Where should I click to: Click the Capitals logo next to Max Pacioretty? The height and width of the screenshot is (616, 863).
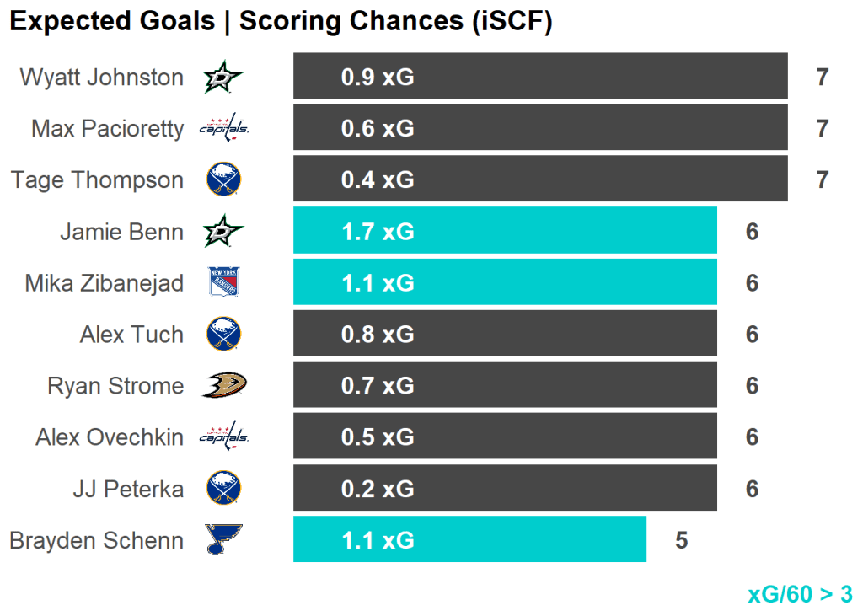click(223, 129)
